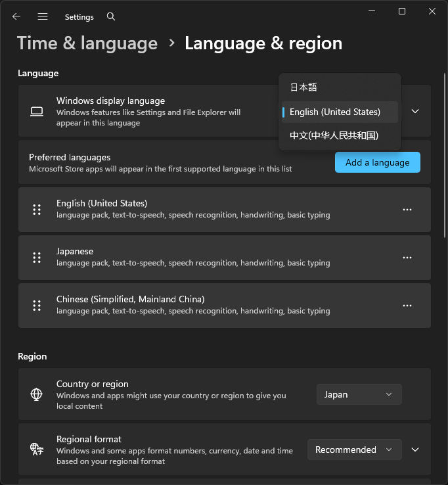This screenshot has width=448, height=485.
Task: Open the Country or region dropdown showing Japan
Action: (359, 394)
